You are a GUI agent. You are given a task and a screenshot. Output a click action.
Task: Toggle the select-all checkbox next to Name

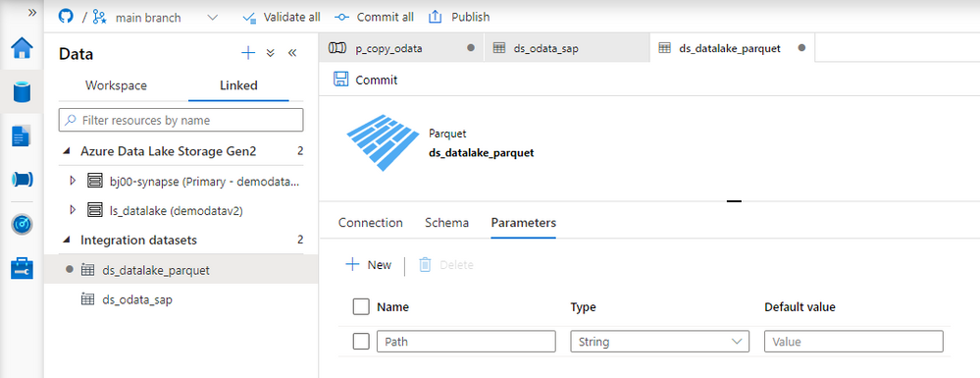tap(361, 307)
